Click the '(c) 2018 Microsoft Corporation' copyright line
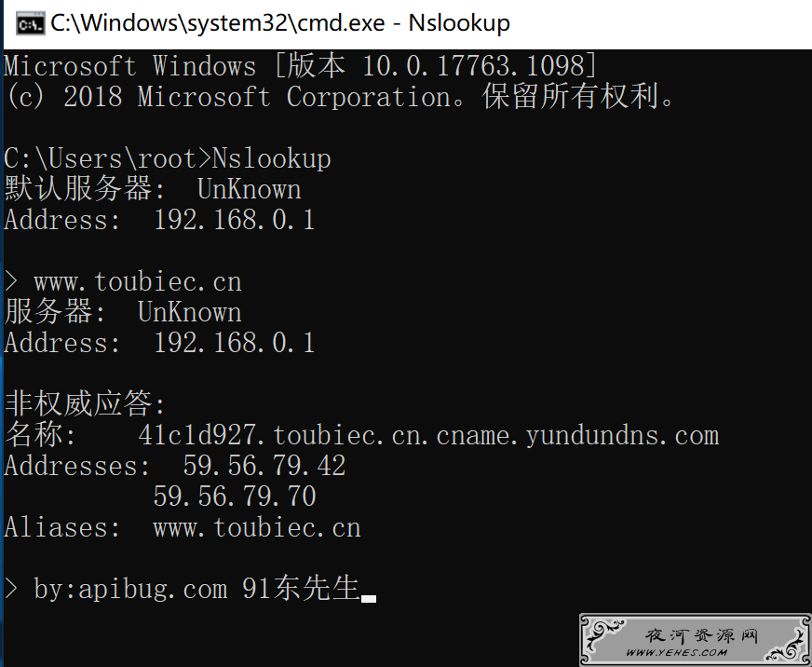The width and height of the screenshot is (812, 667). 339,96
